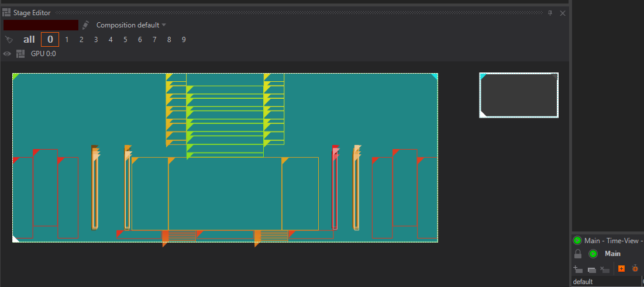Click the GPU 0:0 label
Viewport: 644px width, 287px height.
[43, 54]
